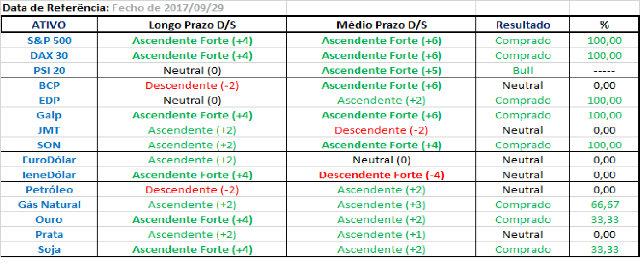Click the Ascendente (+3) cell

382,205
